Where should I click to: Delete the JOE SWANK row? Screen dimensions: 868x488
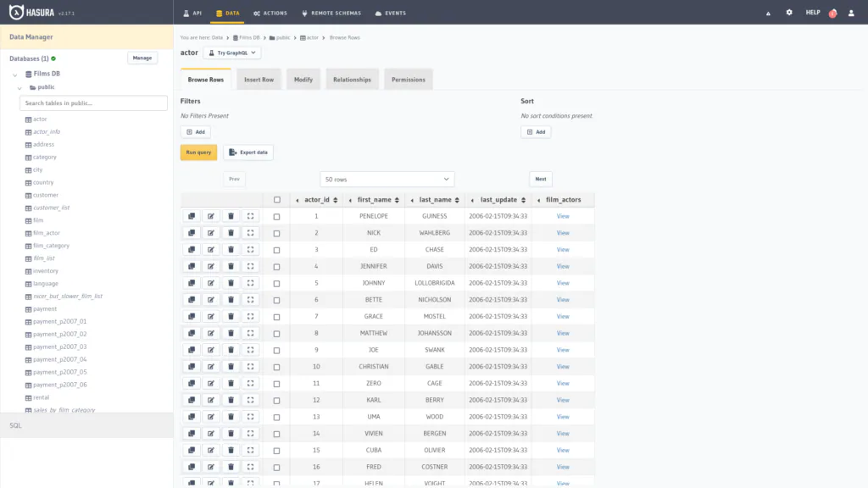(x=231, y=350)
